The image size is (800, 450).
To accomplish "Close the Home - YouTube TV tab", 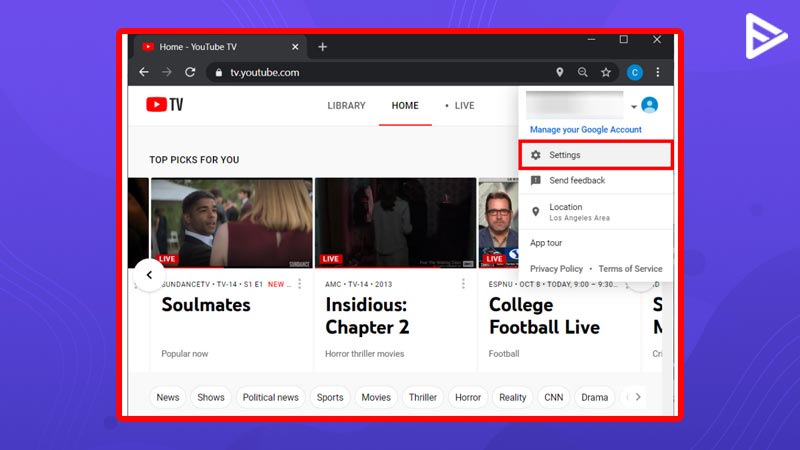I will 295,47.
